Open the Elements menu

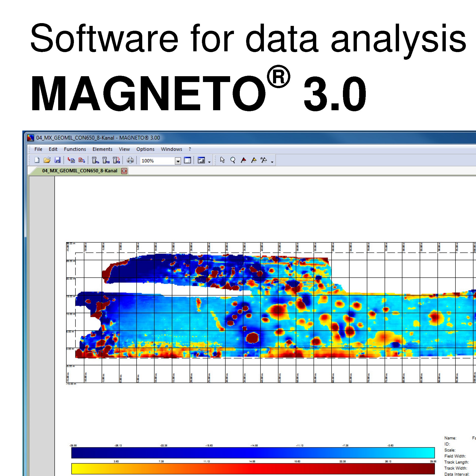click(x=102, y=149)
